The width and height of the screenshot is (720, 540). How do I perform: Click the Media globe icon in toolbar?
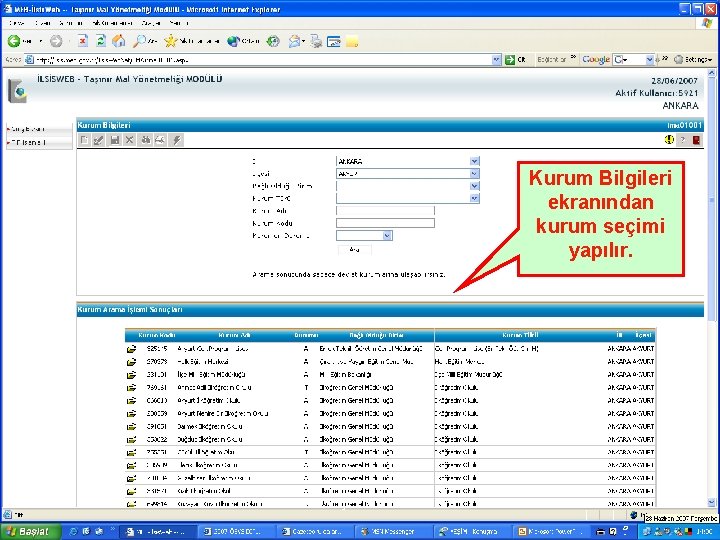233,41
